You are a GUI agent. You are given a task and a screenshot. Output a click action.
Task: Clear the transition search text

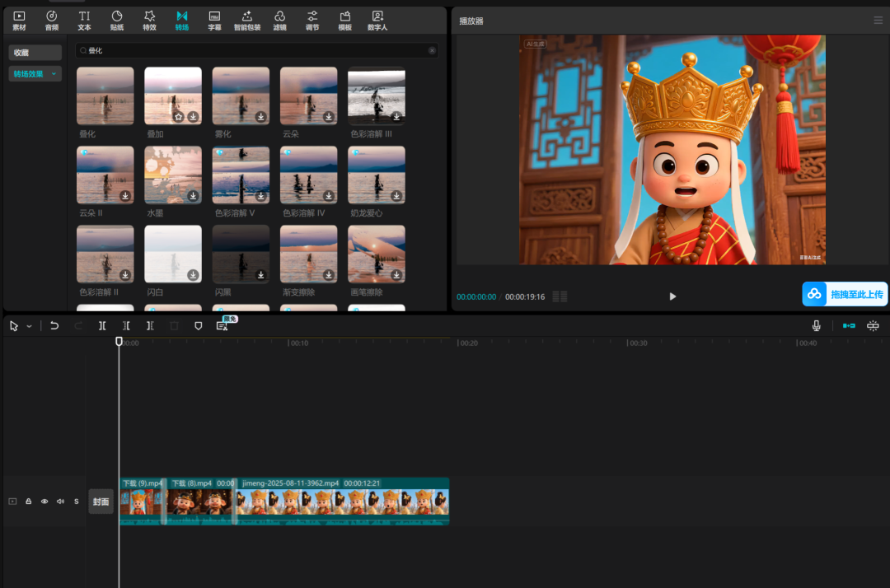tap(432, 50)
